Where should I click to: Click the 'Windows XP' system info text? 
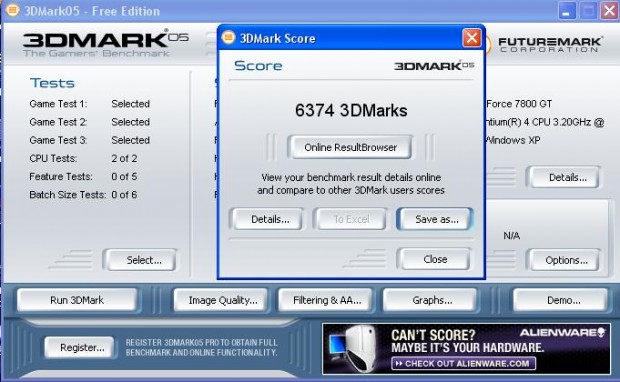click(x=513, y=140)
